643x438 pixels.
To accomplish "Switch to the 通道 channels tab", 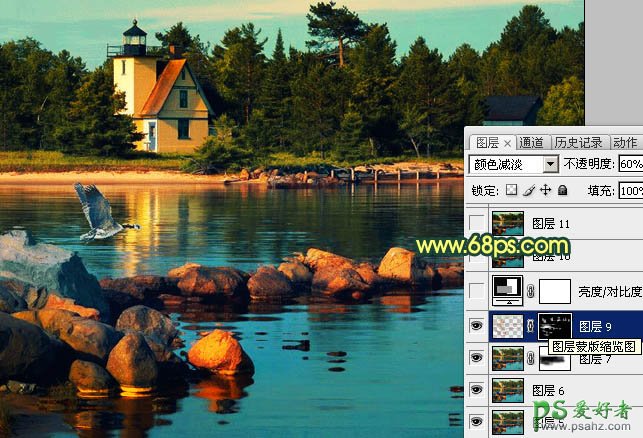I will click(532, 142).
